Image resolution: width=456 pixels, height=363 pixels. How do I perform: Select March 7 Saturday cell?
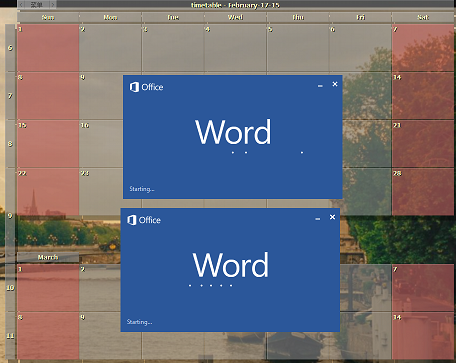pyautogui.click(x=423, y=288)
